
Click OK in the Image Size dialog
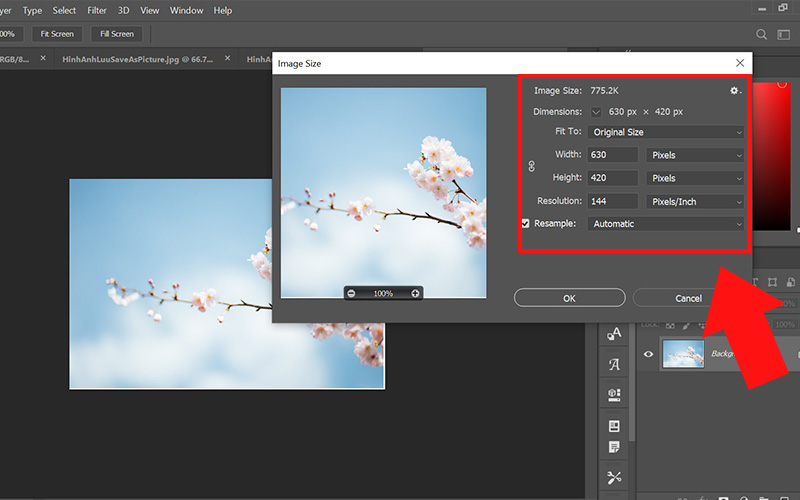(x=569, y=298)
